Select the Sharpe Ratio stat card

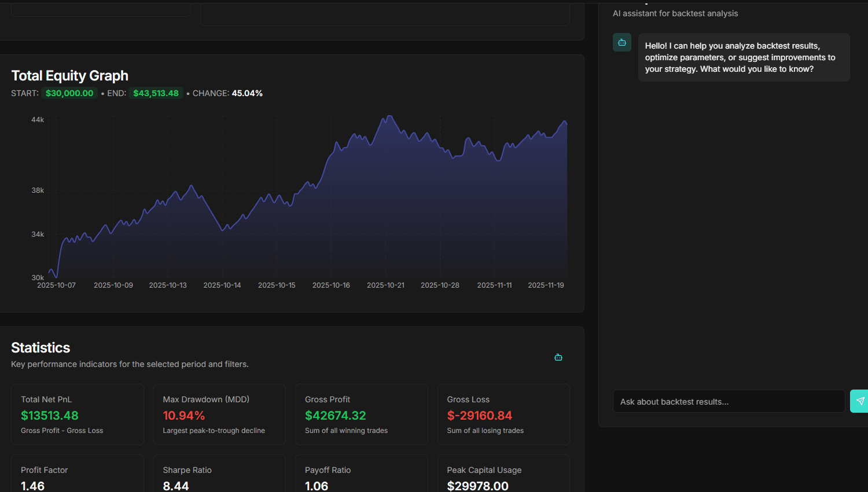219,475
